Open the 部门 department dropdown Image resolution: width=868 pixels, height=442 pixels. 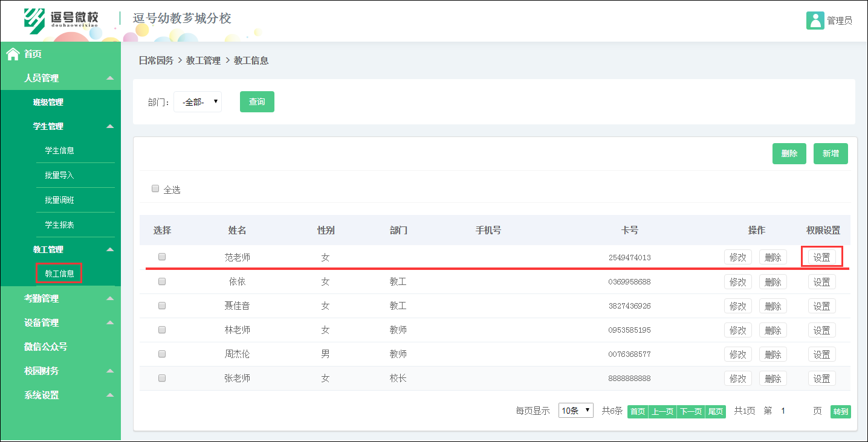(x=197, y=101)
